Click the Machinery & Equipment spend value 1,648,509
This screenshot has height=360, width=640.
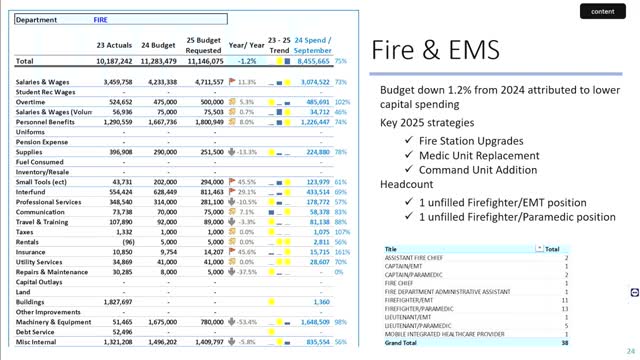pos(315,322)
